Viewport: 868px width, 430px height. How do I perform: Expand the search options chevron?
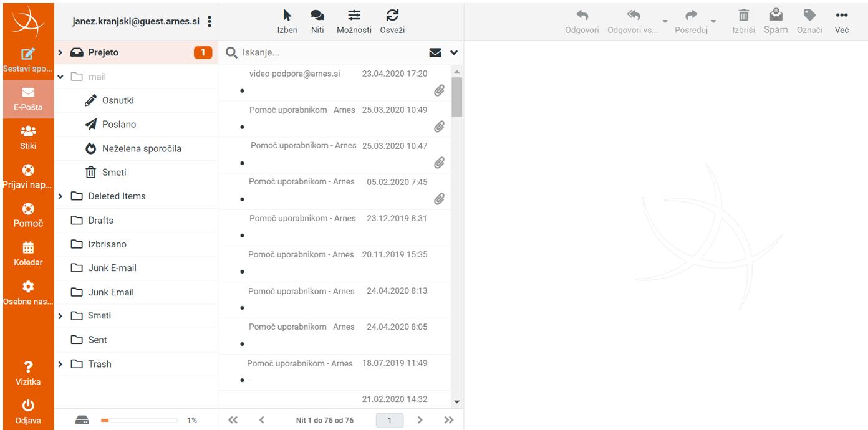point(454,53)
